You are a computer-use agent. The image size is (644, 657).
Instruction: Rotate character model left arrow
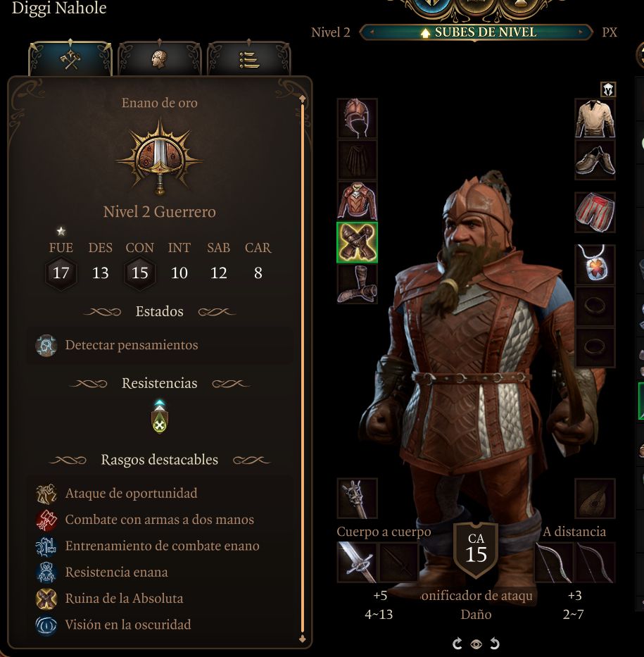pos(457,644)
